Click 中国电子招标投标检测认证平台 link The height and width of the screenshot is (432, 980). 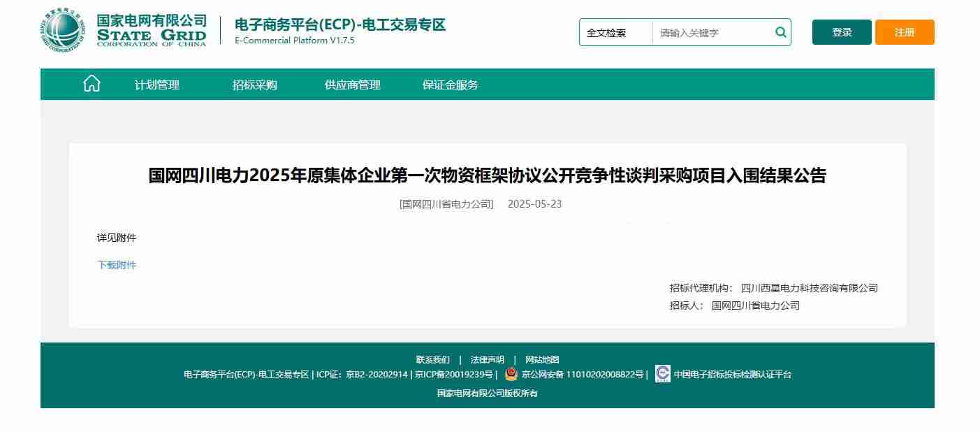click(733, 375)
